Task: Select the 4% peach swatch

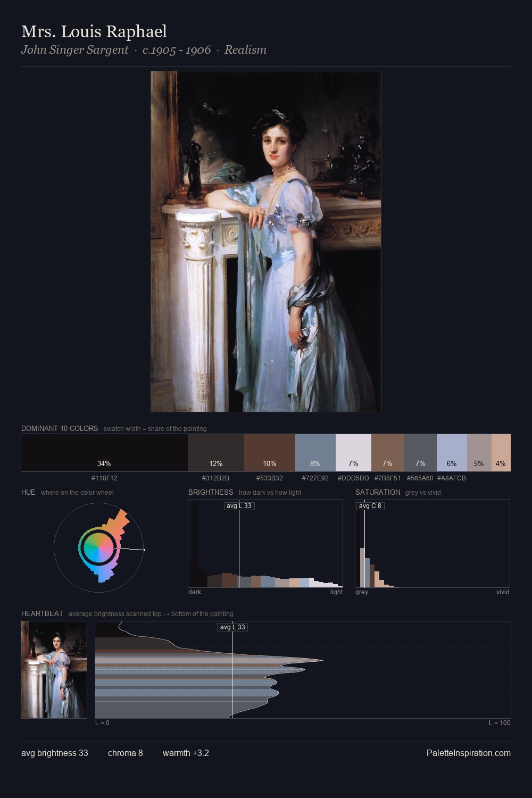Action: [501, 453]
